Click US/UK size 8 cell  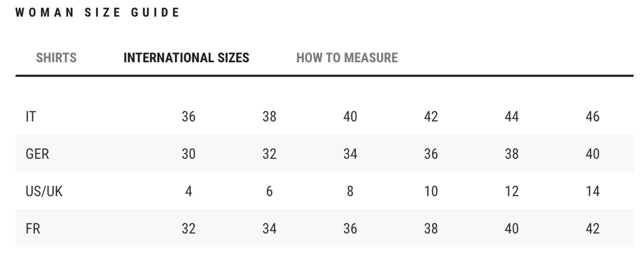pyautogui.click(x=350, y=191)
